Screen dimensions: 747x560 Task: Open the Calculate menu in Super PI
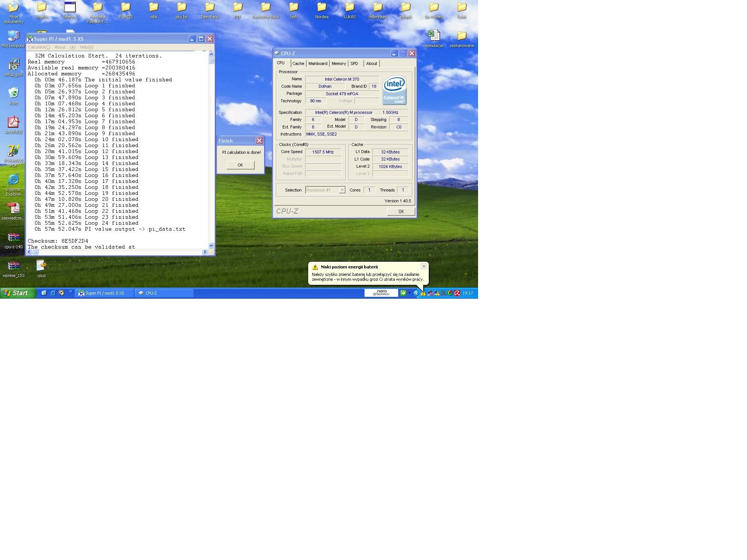[x=39, y=47]
